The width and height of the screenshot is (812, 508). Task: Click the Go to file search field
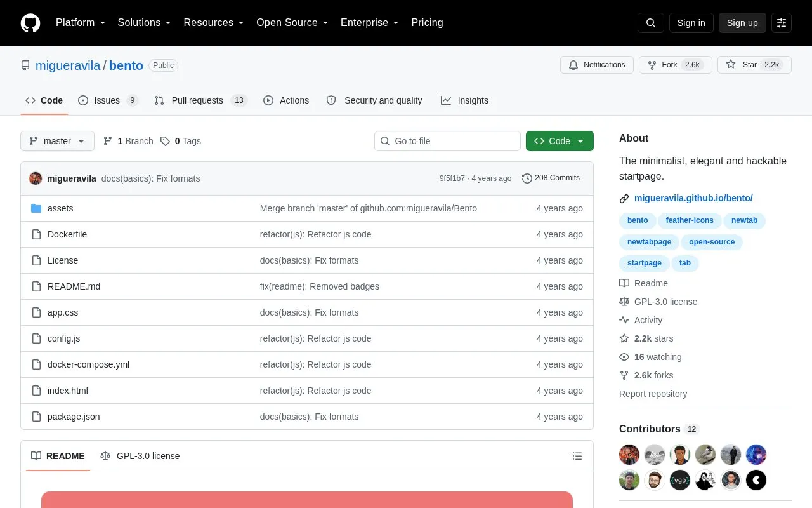pyautogui.click(x=447, y=141)
